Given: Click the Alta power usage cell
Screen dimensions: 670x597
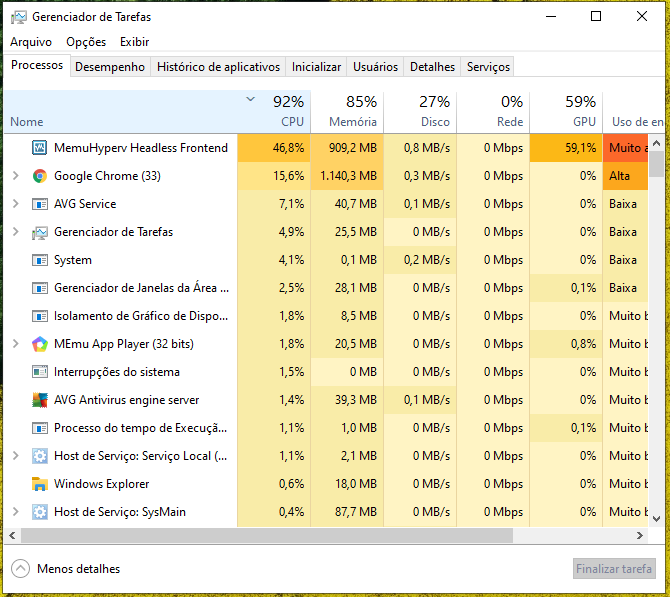Looking at the screenshot, I should pos(626,176).
